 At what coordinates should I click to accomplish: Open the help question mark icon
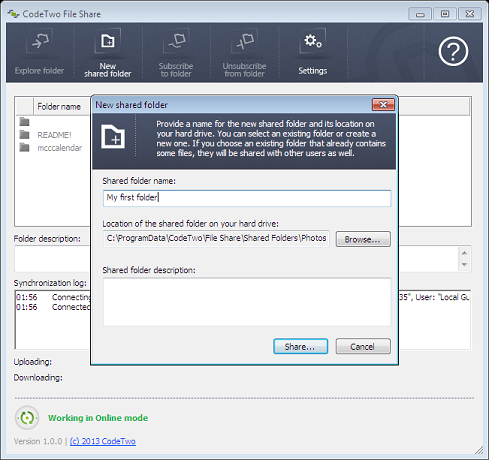(x=453, y=51)
